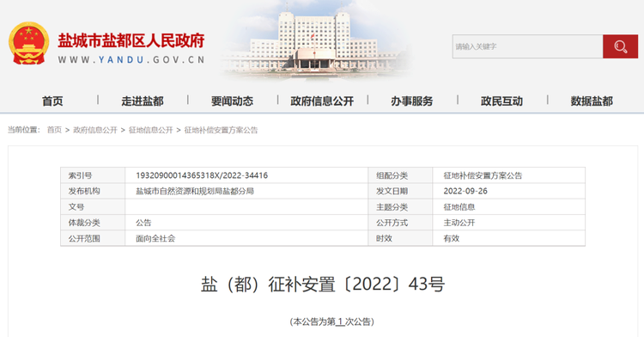Go to 政府信息公开 in navigation bar
The image size is (644, 337).
pos(322,101)
